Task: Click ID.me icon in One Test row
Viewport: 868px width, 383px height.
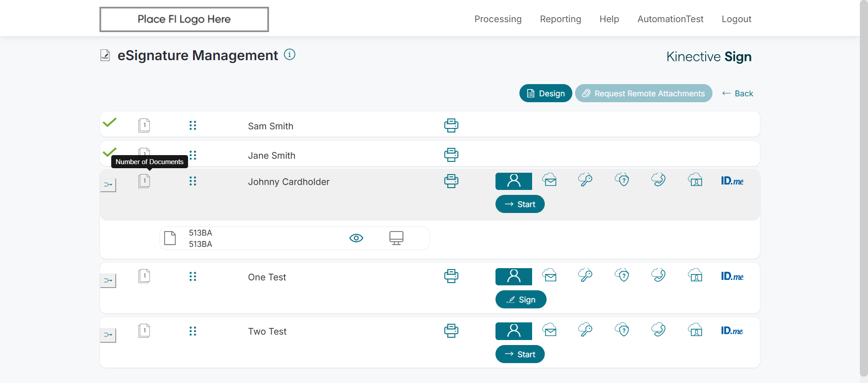Action: point(732,276)
